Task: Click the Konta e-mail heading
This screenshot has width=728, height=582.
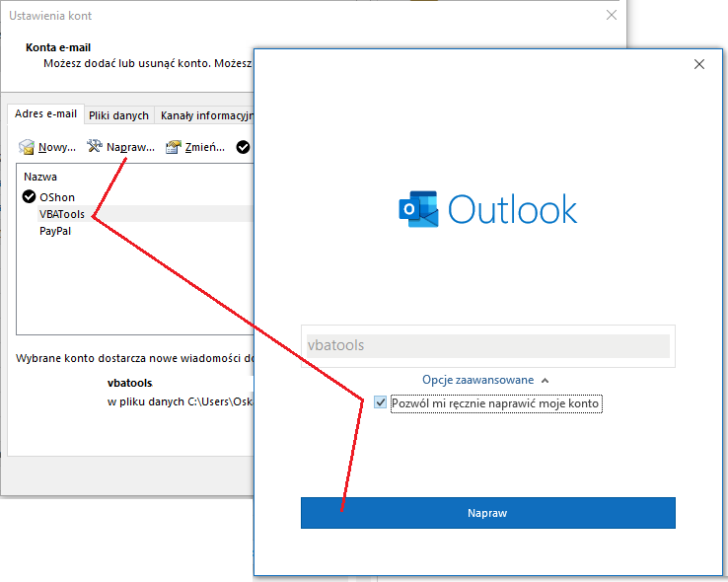Action: click(58, 47)
